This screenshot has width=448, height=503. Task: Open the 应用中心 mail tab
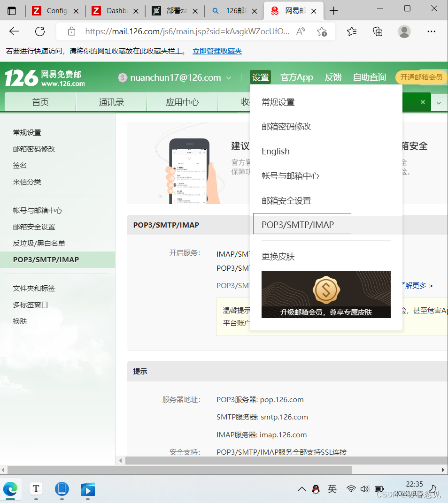[x=182, y=102]
